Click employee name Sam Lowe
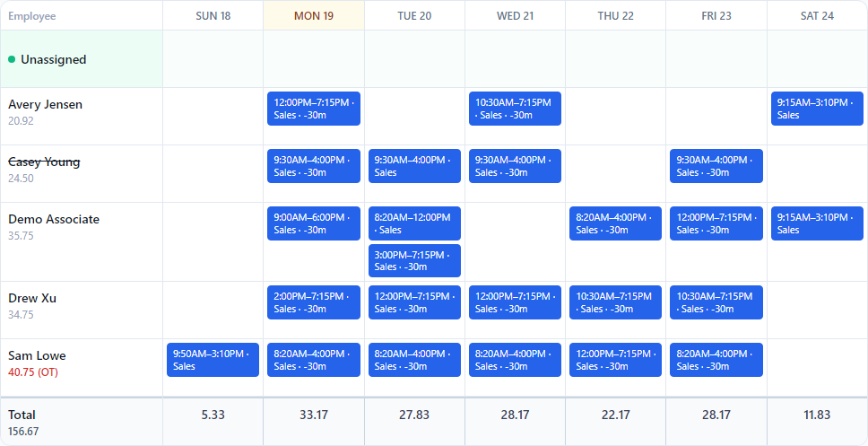This screenshot has height=446, width=868. tap(37, 355)
